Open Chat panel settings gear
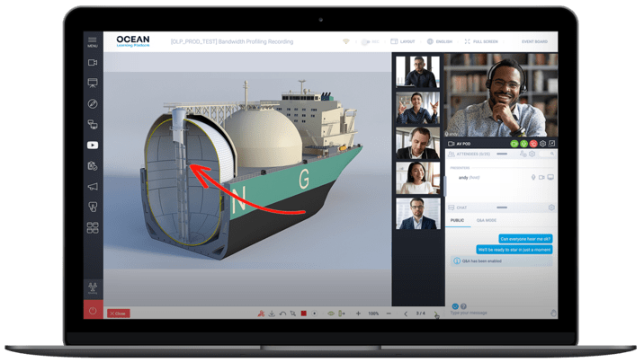This screenshot has width=644, height=362. (551, 207)
